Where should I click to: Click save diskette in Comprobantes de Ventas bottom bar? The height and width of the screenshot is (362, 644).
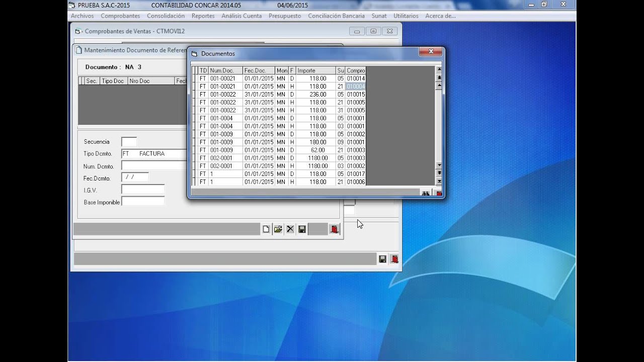click(x=383, y=259)
